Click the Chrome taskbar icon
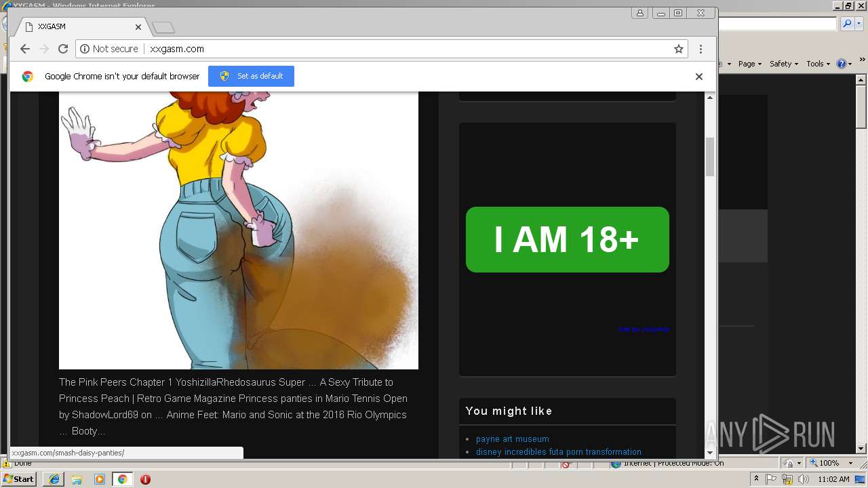Screen dimensions: 868x488 pyautogui.click(x=123, y=479)
